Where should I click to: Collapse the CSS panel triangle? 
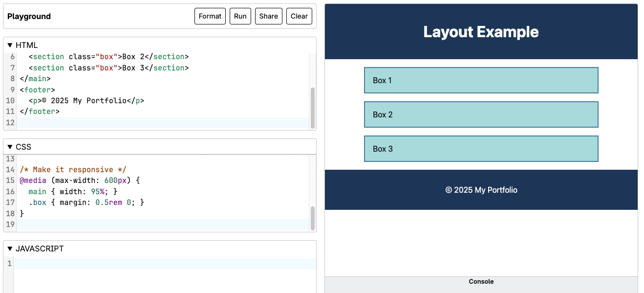10,147
